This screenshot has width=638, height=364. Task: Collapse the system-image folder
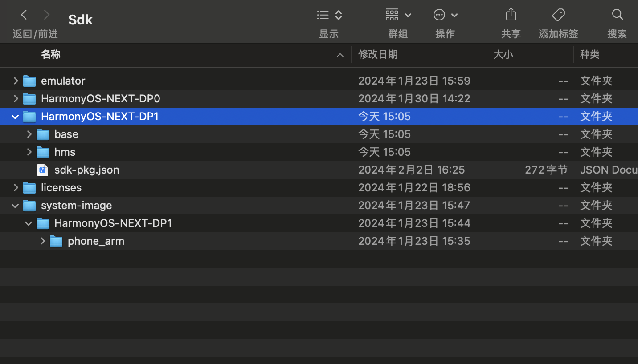tap(15, 206)
